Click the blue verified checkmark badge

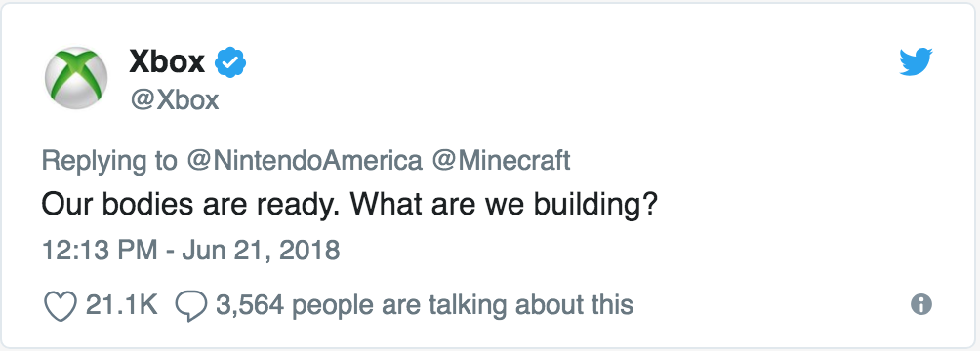point(230,62)
